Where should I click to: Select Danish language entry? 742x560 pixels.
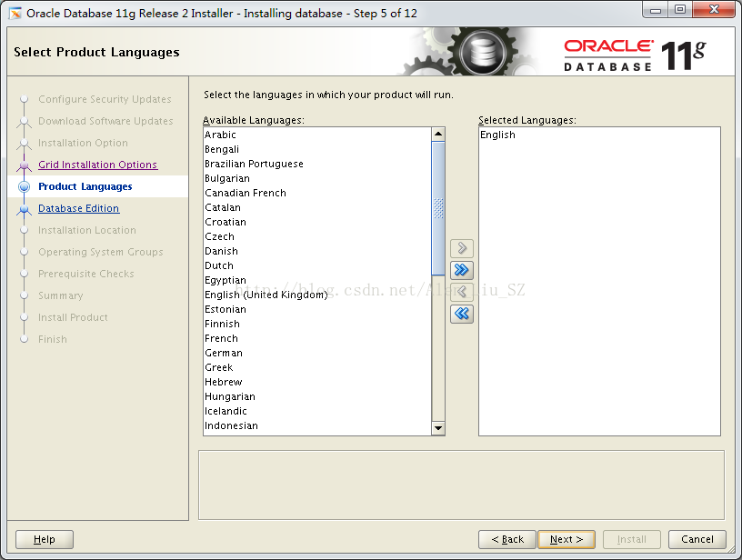click(x=317, y=251)
